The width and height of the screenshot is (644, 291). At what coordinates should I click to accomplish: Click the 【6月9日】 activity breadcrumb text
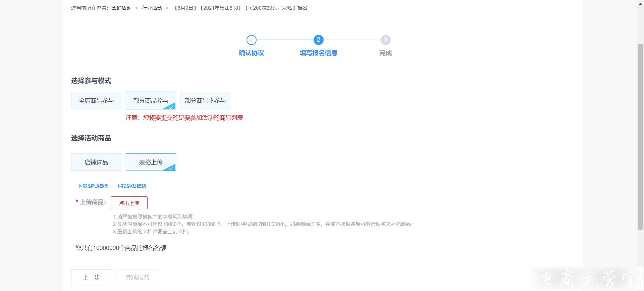pyautogui.click(x=240, y=8)
